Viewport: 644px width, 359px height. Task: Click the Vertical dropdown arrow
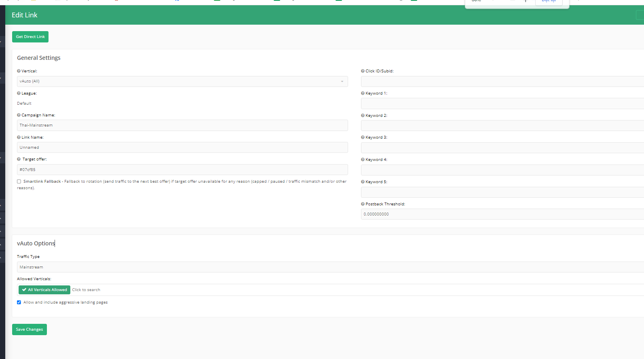click(x=342, y=82)
